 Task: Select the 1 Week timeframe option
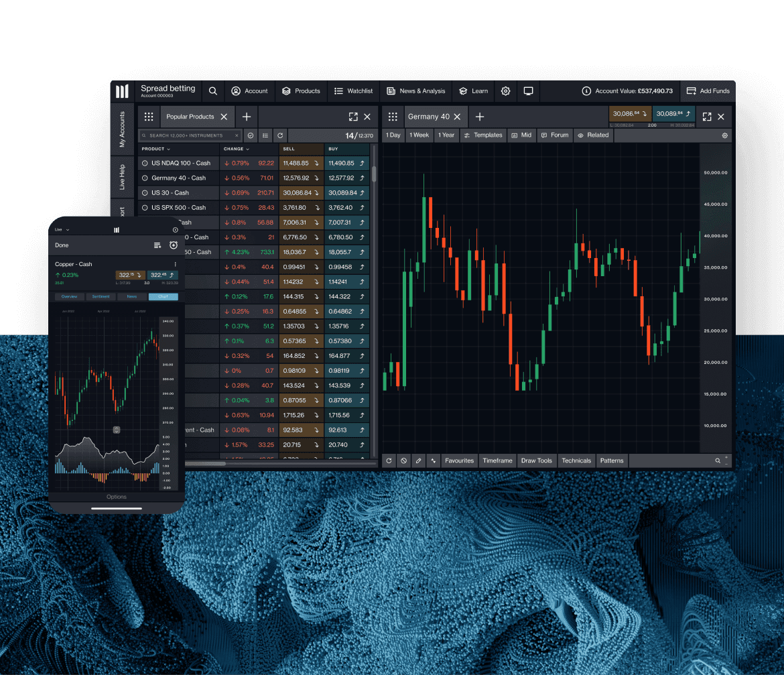point(419,135)
